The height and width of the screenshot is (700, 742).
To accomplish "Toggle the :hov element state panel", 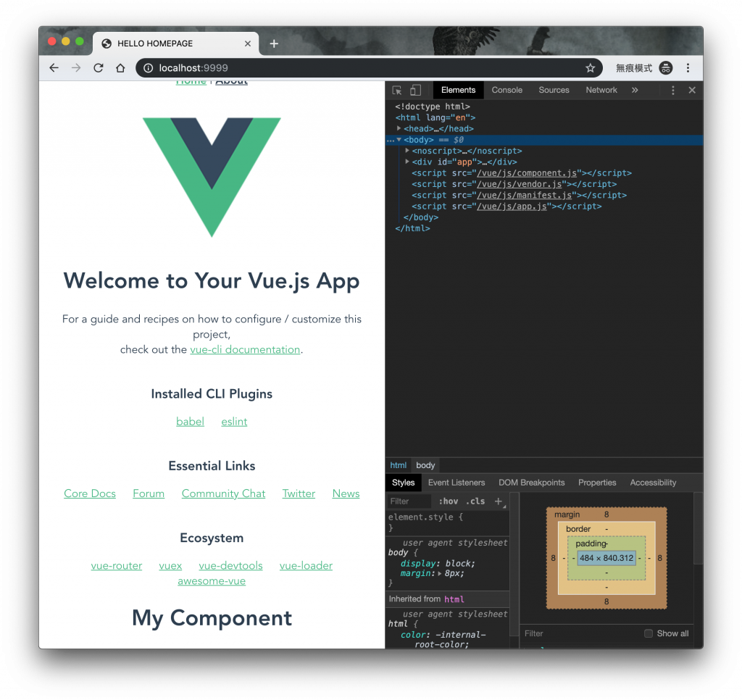I will point(448,501).
